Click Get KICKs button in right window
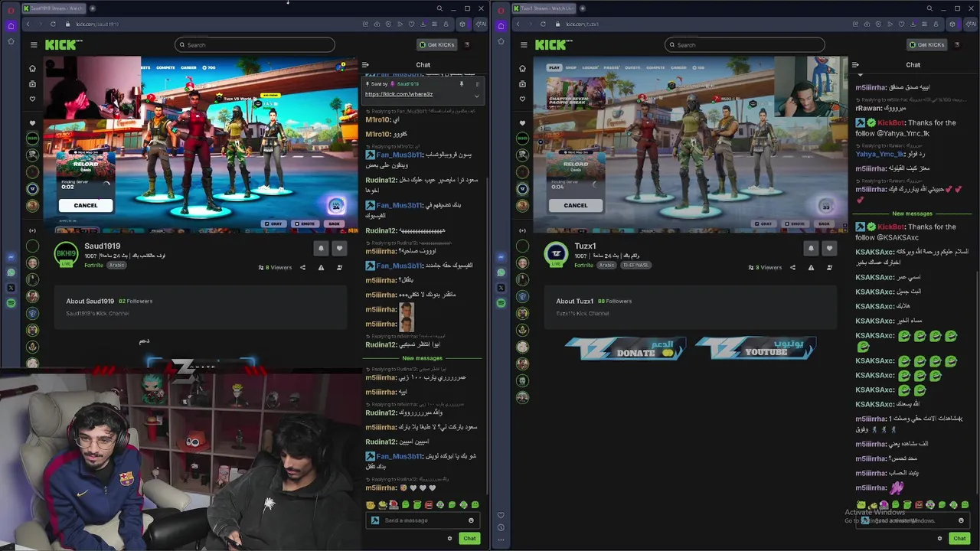Image resolution: width=980 pixels, height=551 pixels. click(926, 44)
